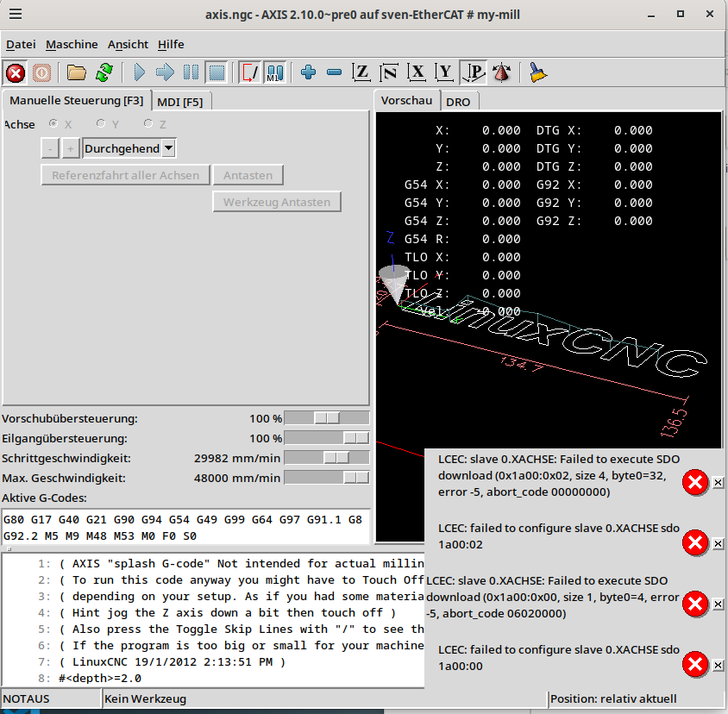
Task: Click red error icon beside 0x1a00:0x02 download message
Action: [695, 482]
